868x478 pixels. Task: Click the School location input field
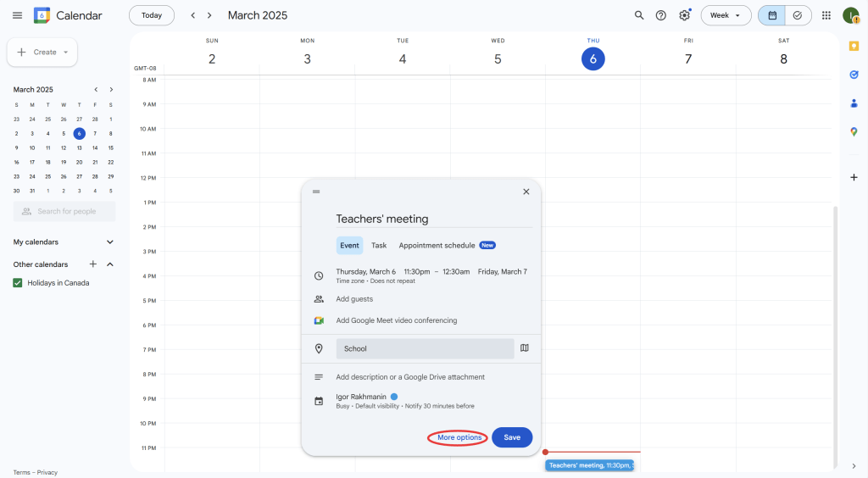point(425,348)
